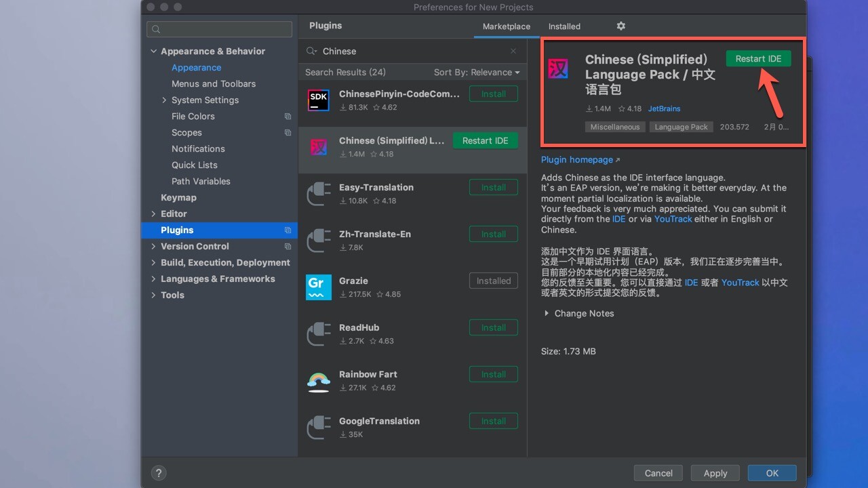
Task: Open Scopes settings
Action: coord(186,133)
